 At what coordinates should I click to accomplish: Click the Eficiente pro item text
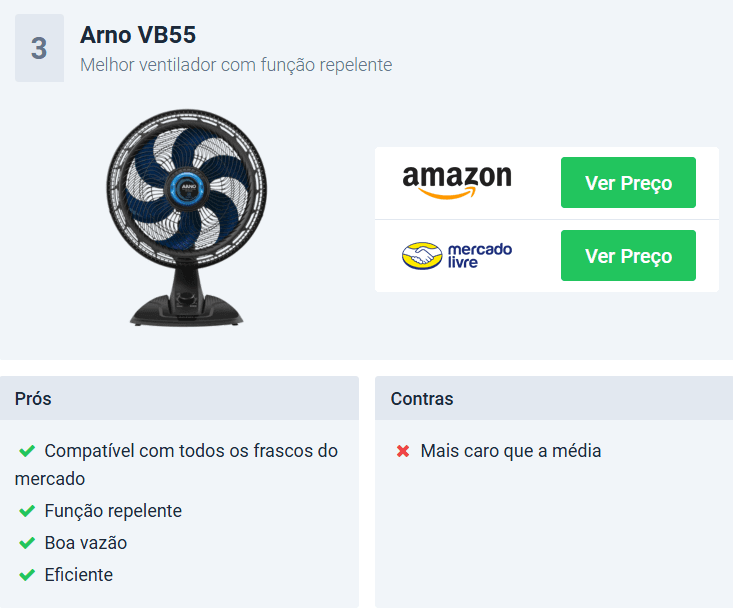point(79,574)
